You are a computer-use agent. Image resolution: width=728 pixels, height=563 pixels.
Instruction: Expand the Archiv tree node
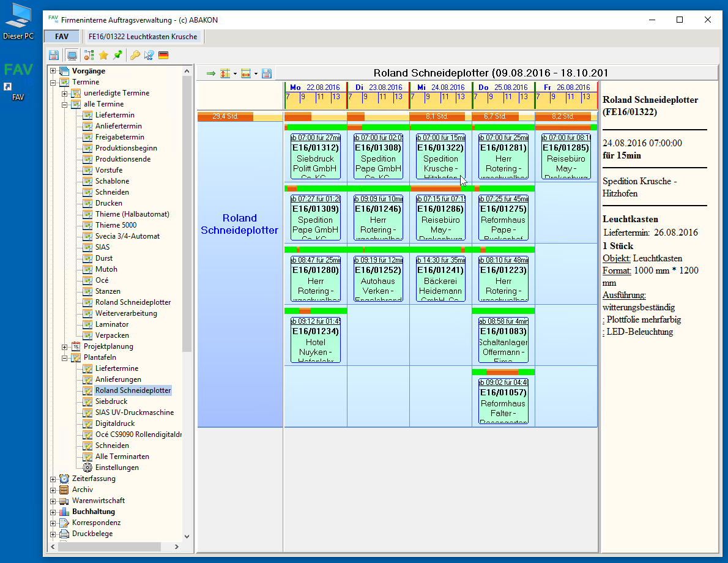click(53, 490)
